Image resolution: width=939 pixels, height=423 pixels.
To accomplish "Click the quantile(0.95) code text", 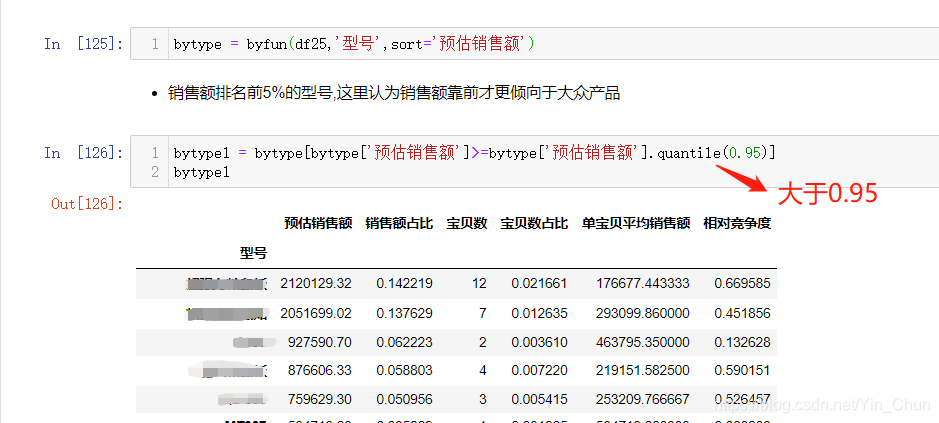I will (x=714, y=153).
